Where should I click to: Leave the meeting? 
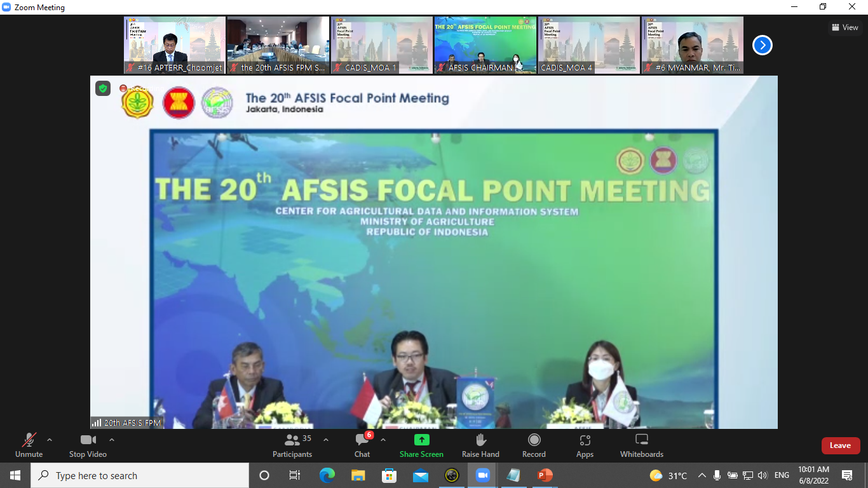click(x=840, y=445)
